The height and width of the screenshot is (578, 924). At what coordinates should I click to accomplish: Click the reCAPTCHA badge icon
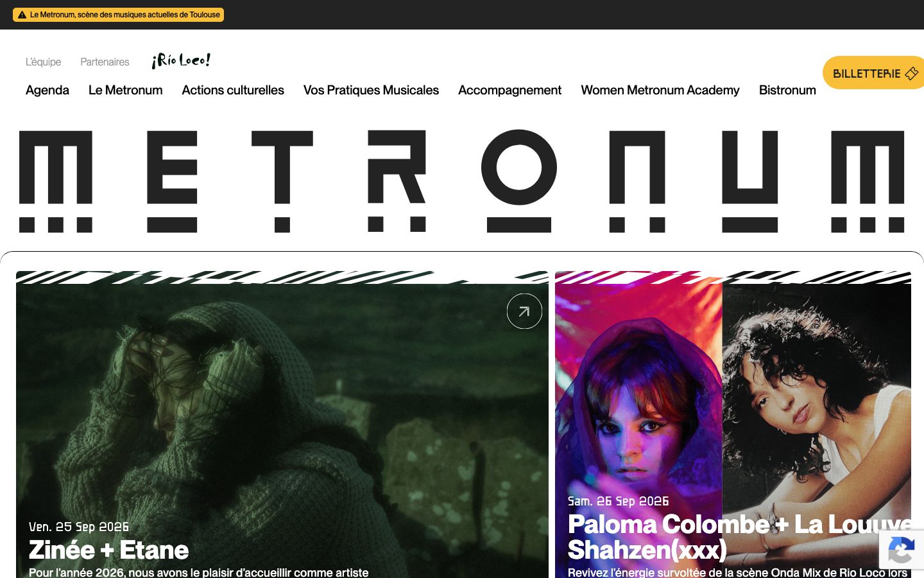[x=902, y=550]
